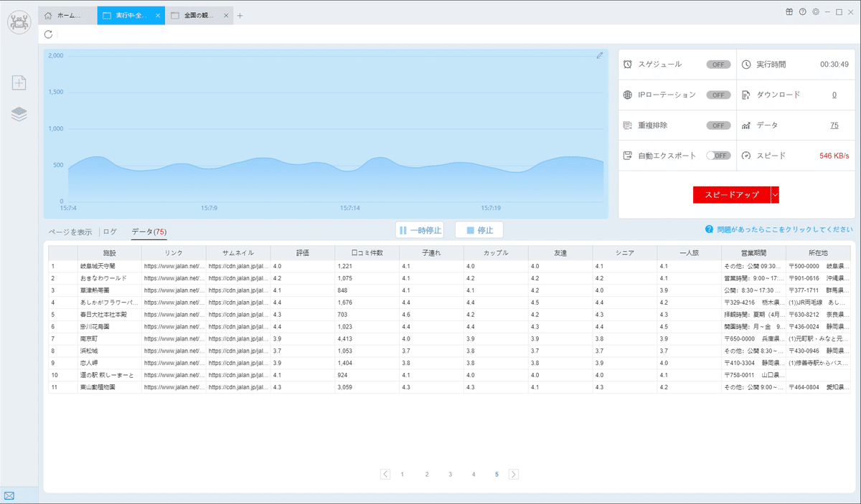Viewport: 861px width, 504px height.
Task: Click the 一時停止 pause button
Action: pos(420,230)
